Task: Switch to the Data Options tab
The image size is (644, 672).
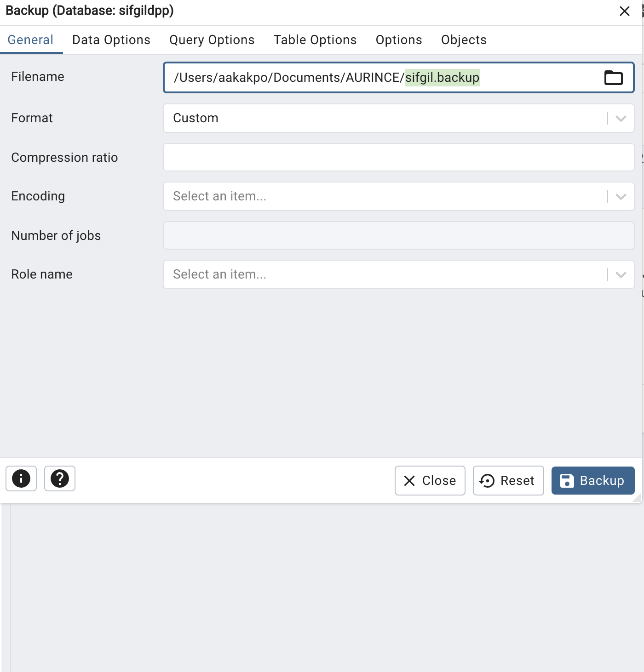Action: click(111, 40)
